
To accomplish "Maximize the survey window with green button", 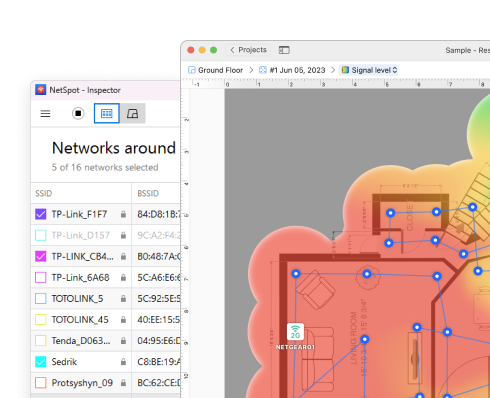I will coord(214,50).
